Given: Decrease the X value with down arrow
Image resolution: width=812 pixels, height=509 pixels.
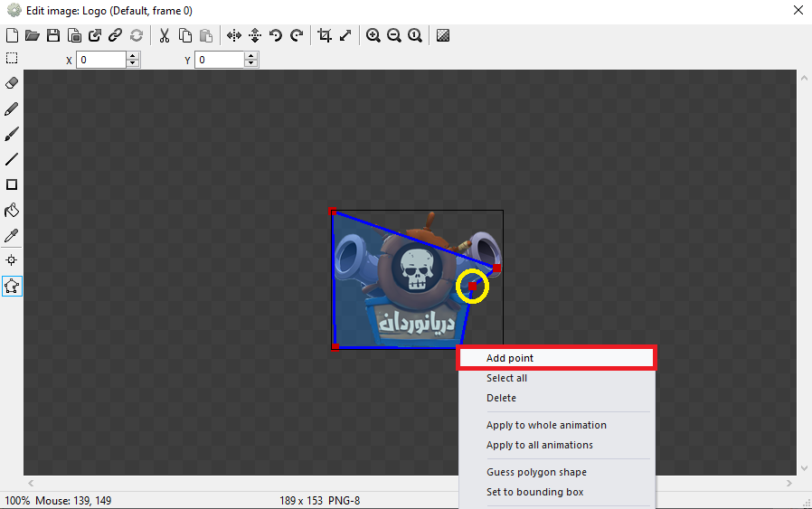Looking at the screenshot, I should click(x=133, y=63).
